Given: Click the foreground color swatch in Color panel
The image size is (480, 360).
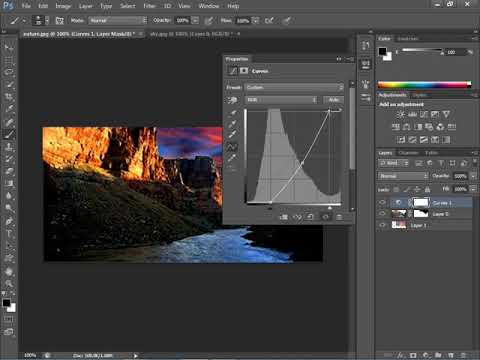Looking at the screenshot, I should point(382,51).
